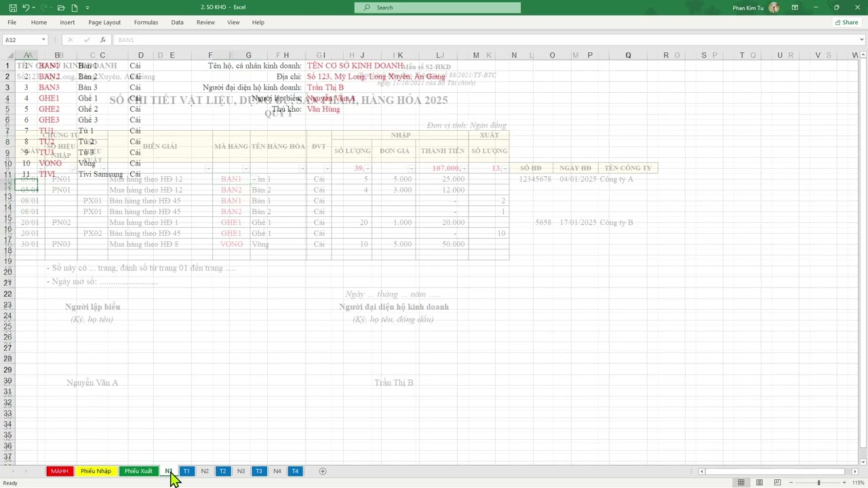Click horizontal scrollbar left arrow

coord(702,471)
